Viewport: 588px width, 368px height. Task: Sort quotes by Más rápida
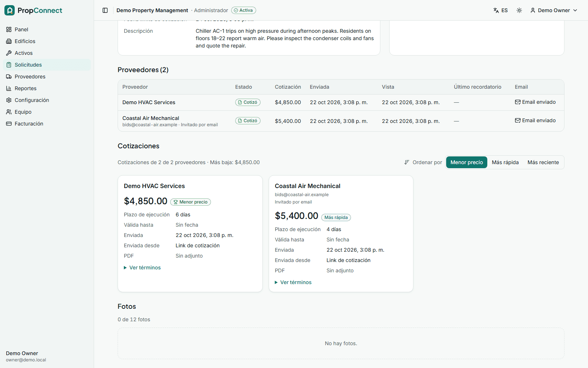pos(505,162)
